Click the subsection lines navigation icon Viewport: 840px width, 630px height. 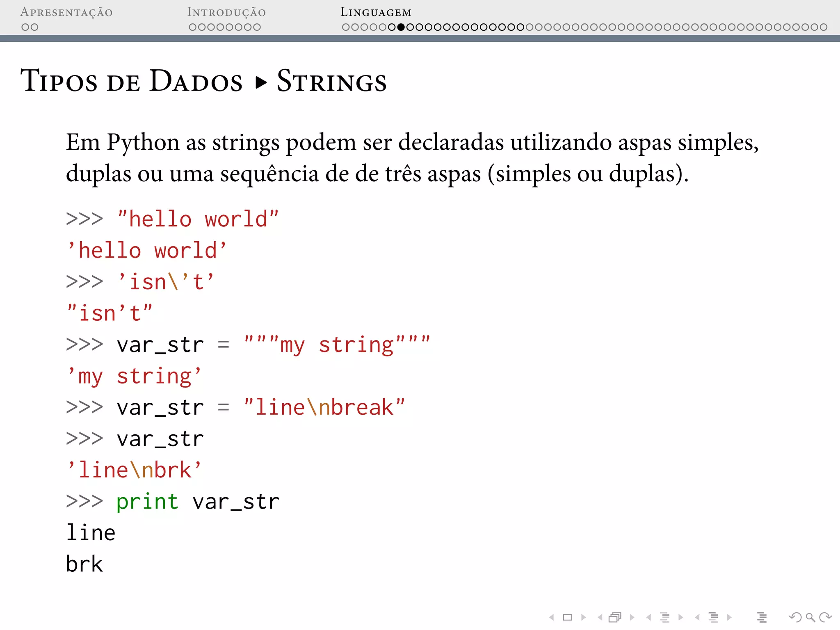pyautogui.click(x=665, y=617)
